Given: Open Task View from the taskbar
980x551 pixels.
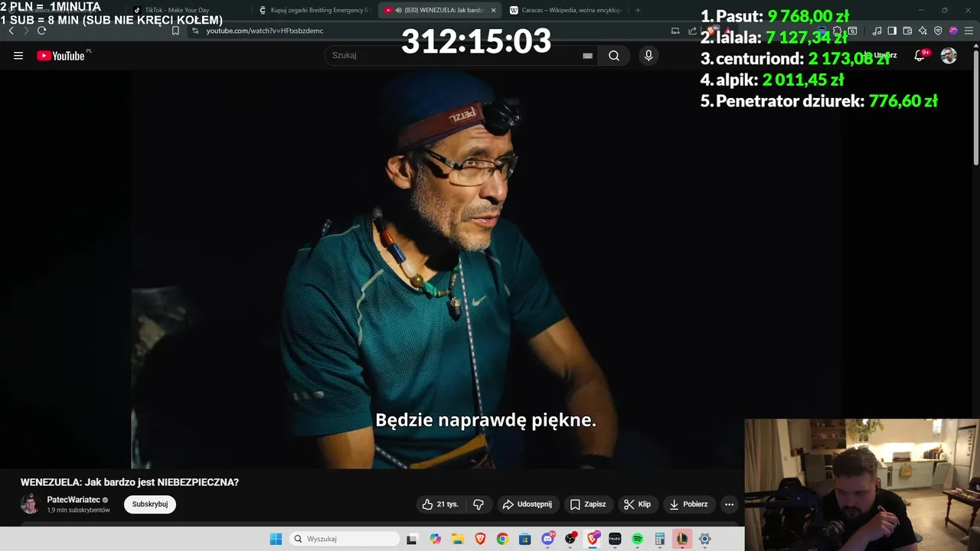Looking at the screenshot, I should tap(412, 539).
